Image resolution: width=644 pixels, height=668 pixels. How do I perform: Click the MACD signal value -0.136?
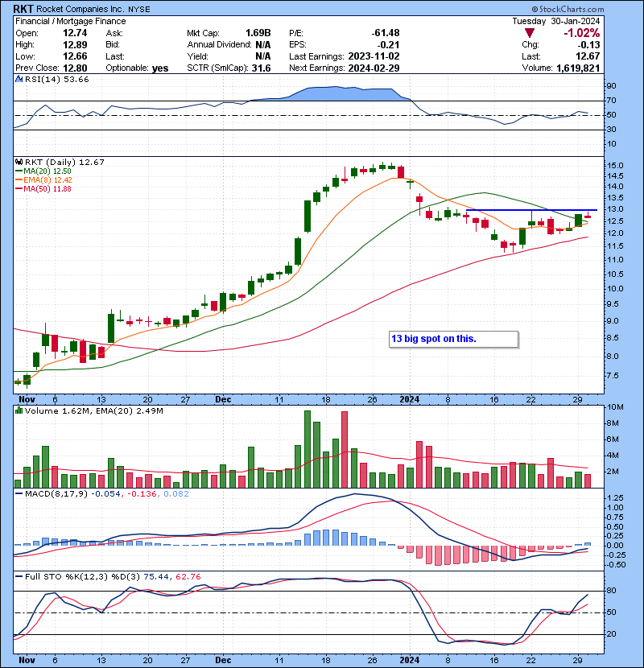point(142,494)
